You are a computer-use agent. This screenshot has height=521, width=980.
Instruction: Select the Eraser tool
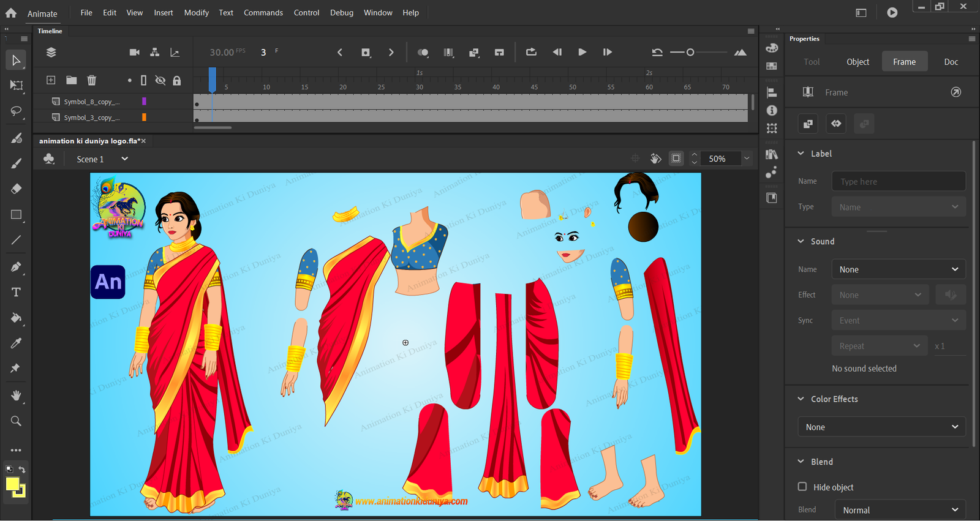click(x=17, y=189)
